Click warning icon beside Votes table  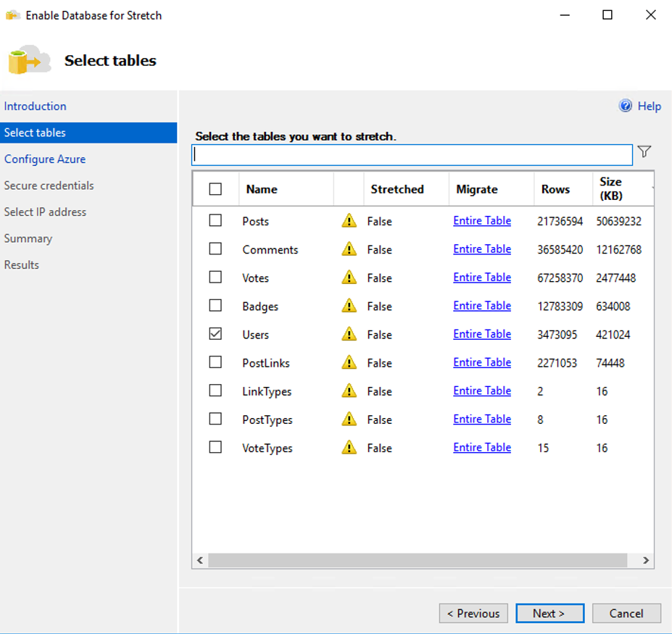[x=349, y=278]
